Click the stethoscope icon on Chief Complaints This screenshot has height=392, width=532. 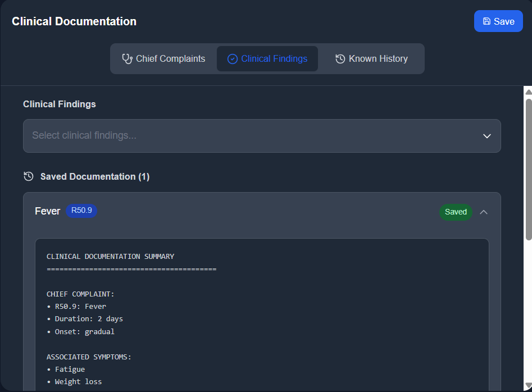point(127,58)
